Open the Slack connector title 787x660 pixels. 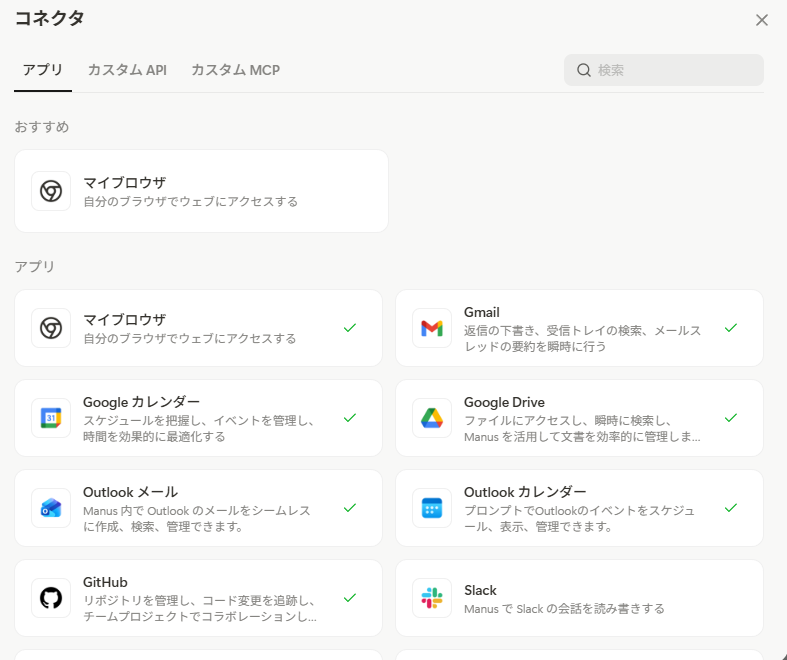(480, 590)
